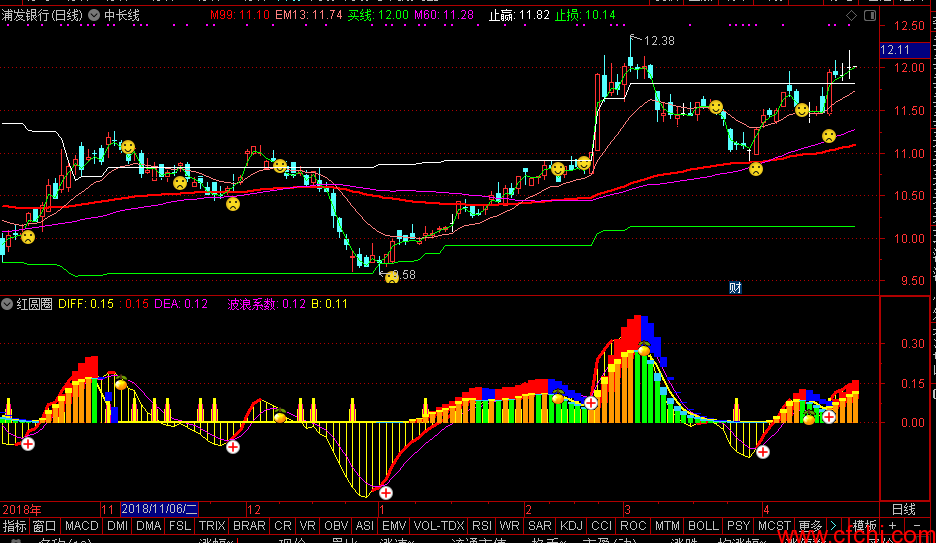Select the RSI indicator tab
936x543 pixels.
coord(482,526)
